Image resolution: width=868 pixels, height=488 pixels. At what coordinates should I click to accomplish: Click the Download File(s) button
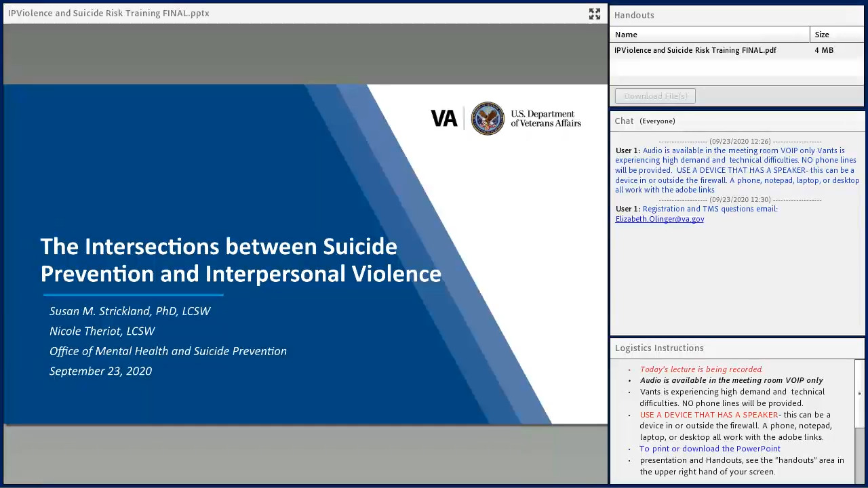click(x=655, y=96)
